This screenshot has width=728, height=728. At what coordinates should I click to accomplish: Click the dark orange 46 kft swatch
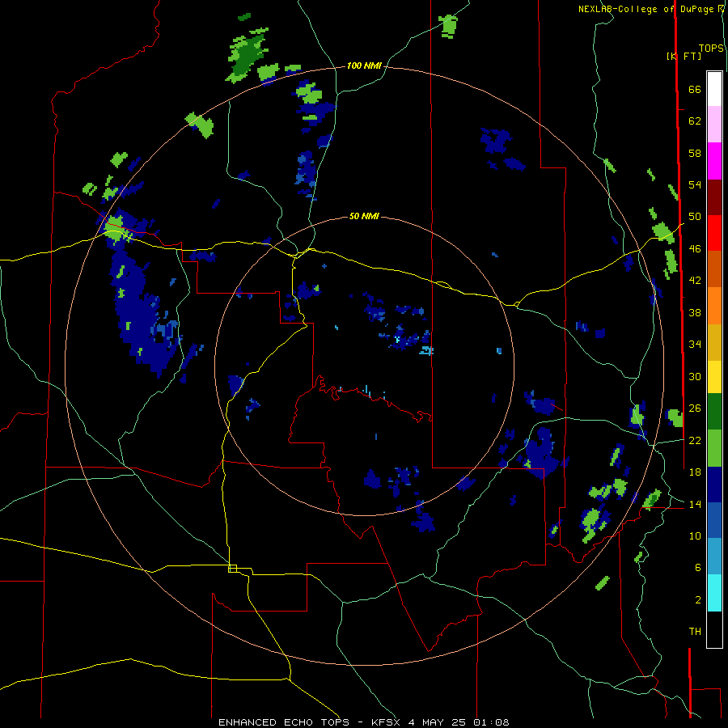(x=714, y=269)
